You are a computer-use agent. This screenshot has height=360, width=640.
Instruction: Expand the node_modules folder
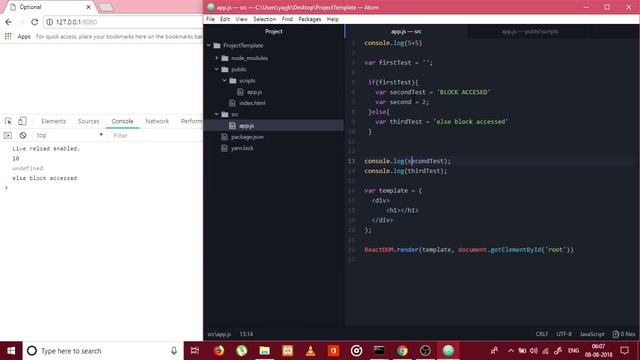[217, 58]
